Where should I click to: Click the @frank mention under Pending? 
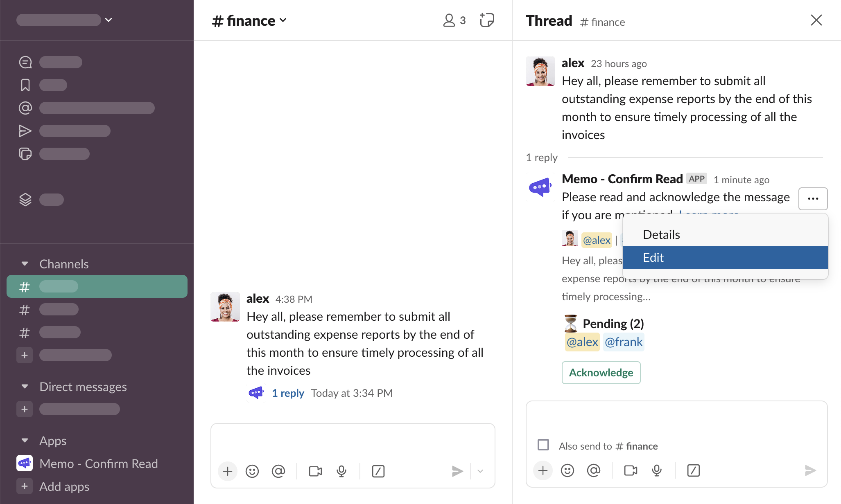(x=624, y=342)
